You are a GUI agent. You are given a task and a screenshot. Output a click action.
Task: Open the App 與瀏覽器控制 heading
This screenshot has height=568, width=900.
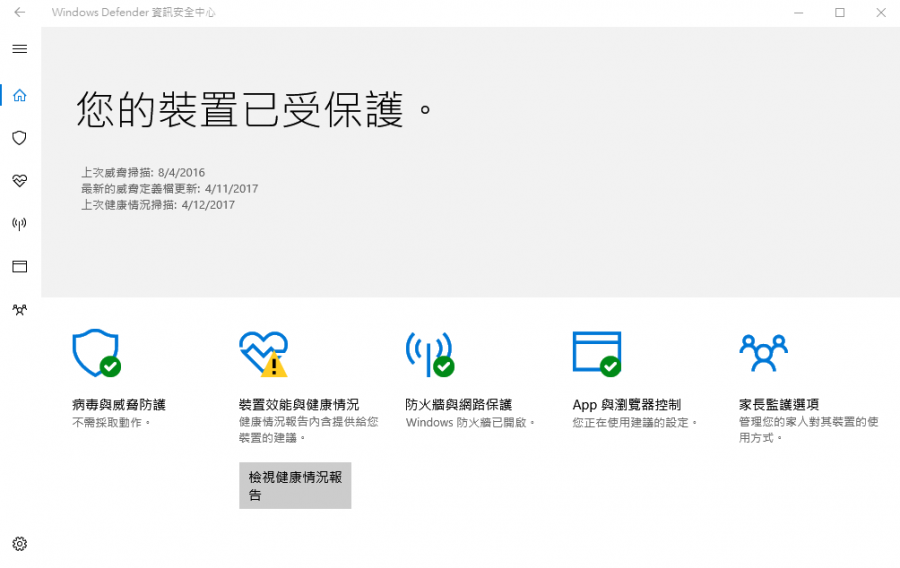pyautogui.click(x=626, y=405)
